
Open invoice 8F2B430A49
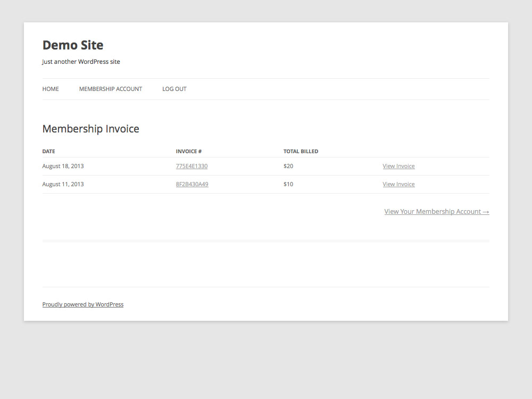192,184
